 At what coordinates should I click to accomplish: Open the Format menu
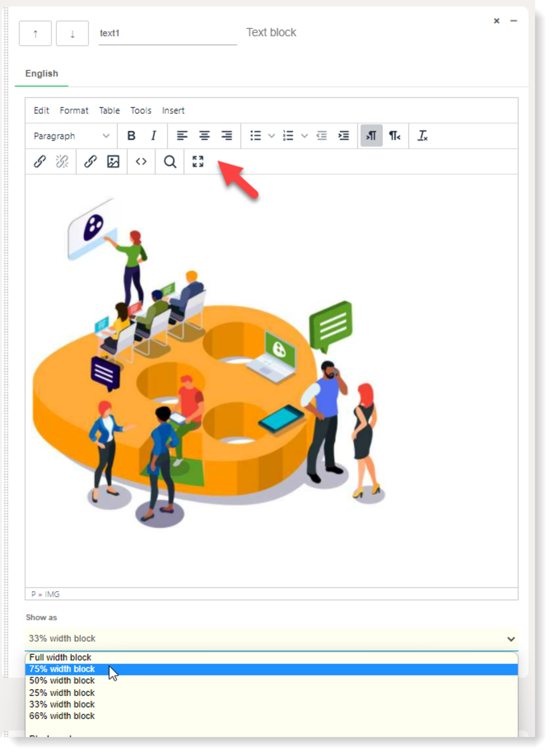pyautogui.click(x=74, y=111)
